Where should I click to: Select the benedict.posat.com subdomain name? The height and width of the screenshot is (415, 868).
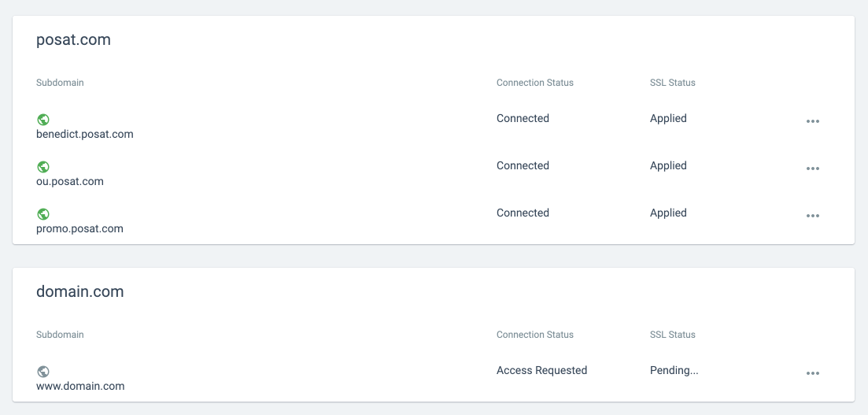[x=85, y=134]
